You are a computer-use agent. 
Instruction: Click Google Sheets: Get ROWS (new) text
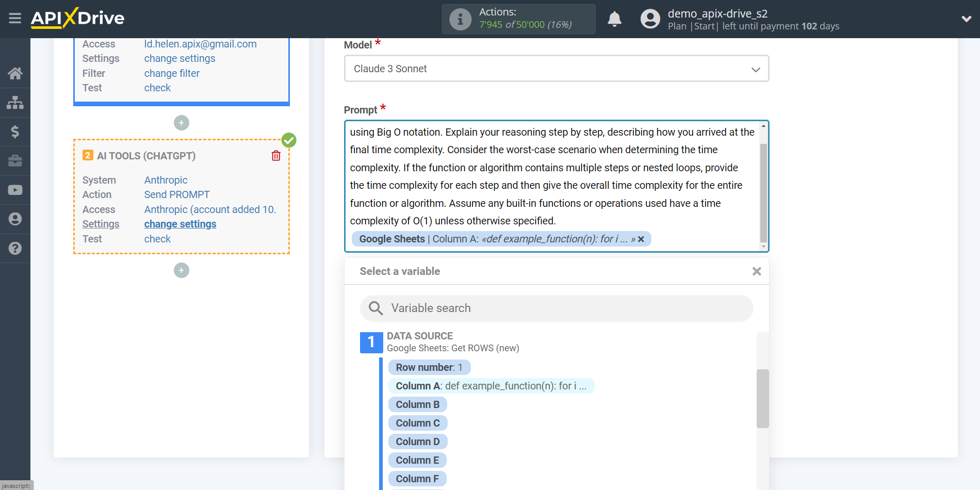click(453, 348)
